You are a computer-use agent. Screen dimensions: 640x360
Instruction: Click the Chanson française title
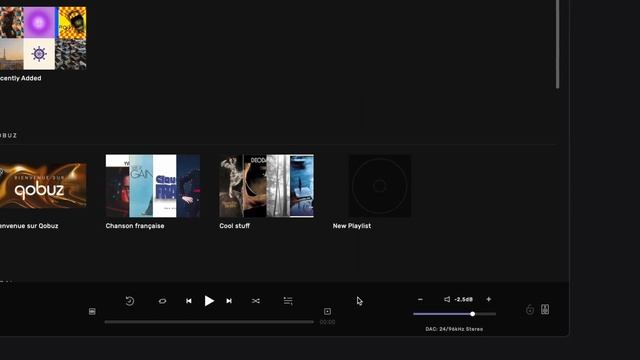click(135, 226)
